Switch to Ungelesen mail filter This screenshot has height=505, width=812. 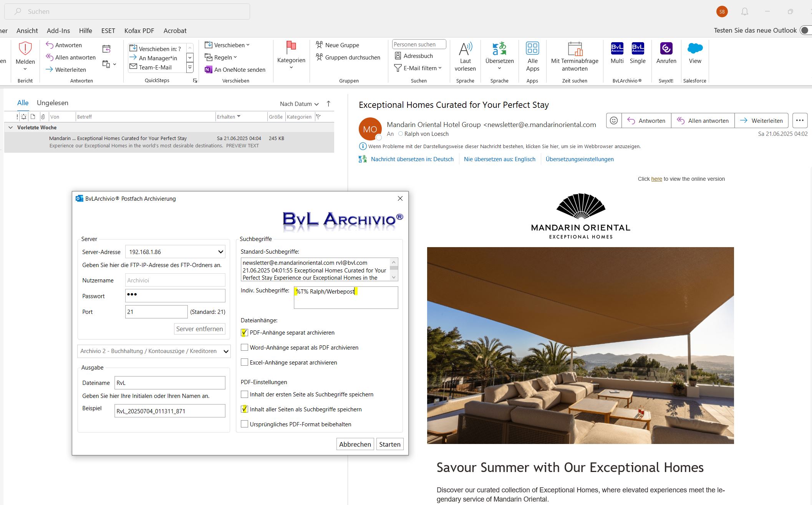click(x=53, y=103)
